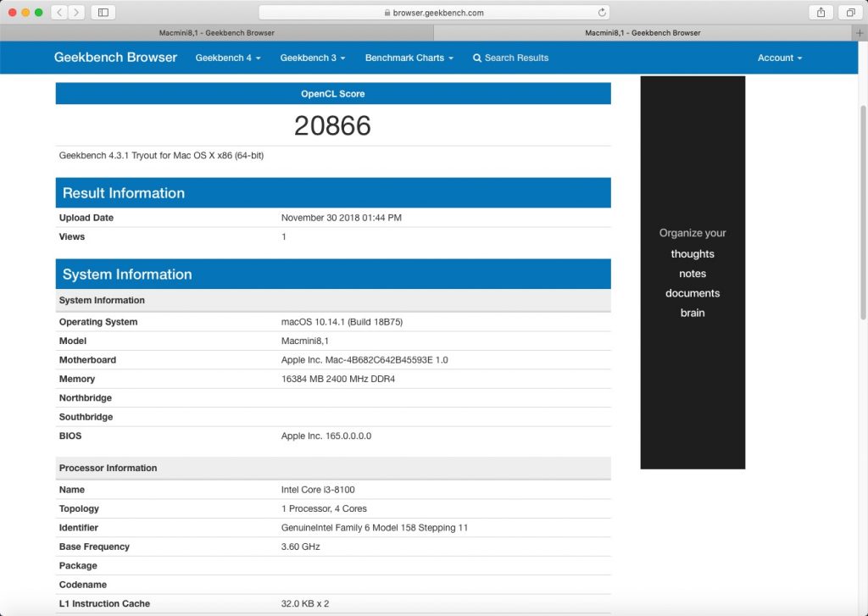Open the Account dropdown menu

point(779,58)
